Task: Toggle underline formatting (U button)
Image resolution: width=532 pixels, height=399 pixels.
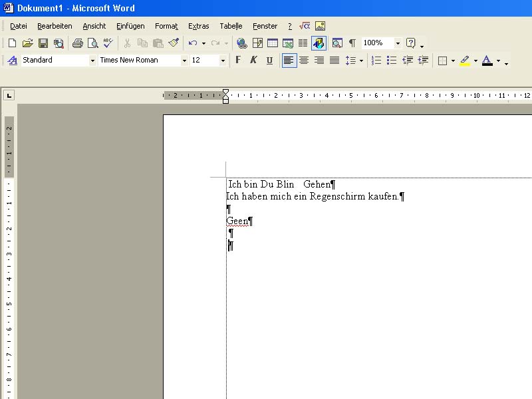Action: click(269, 61)
